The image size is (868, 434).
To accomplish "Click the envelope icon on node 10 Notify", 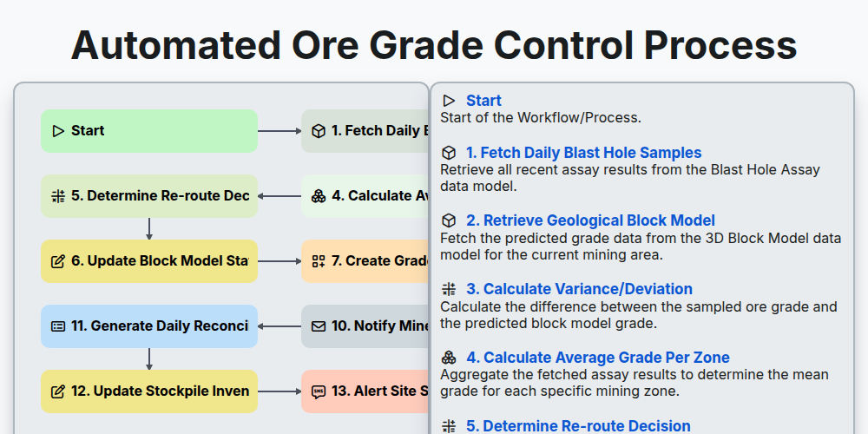I will (x=319, y=326).
